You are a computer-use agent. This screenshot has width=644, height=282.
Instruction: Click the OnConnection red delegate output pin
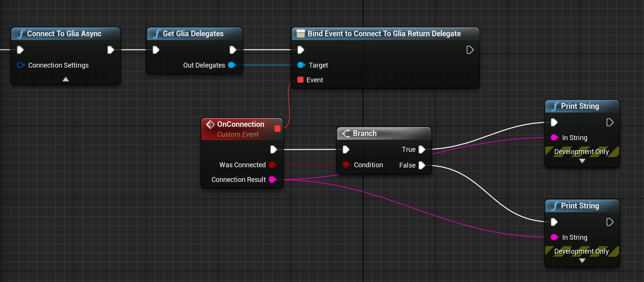point(278,129)
